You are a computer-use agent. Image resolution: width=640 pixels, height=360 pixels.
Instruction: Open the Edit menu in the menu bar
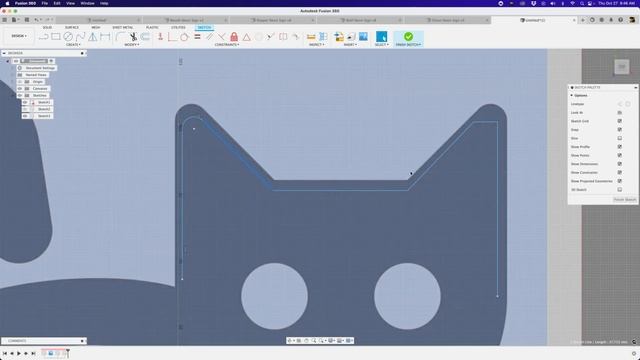pyautogui.click(x=57, y=3)
